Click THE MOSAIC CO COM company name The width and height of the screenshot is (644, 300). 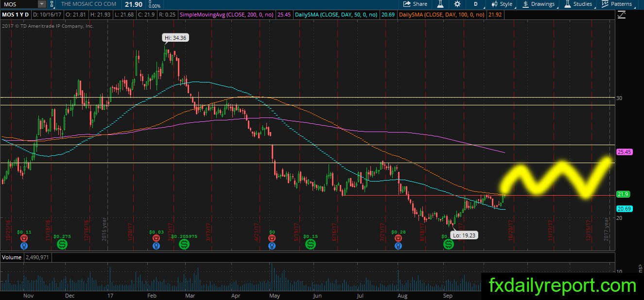pos(89,4)
